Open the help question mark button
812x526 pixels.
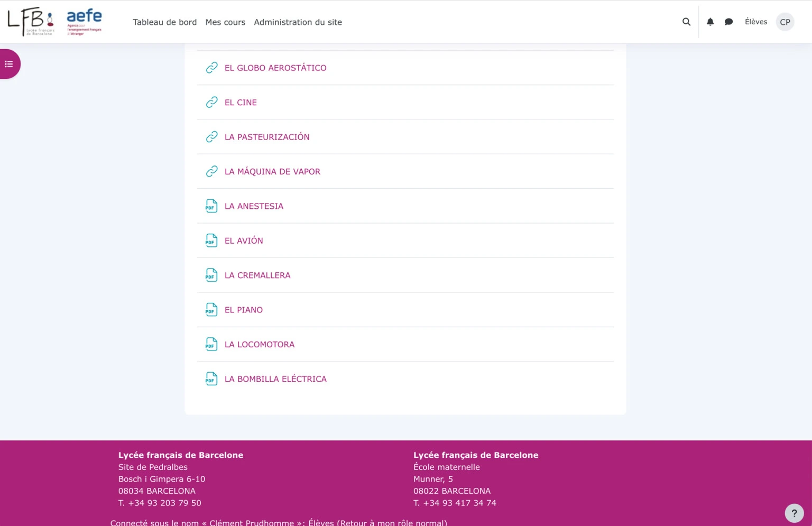(793, 513)
